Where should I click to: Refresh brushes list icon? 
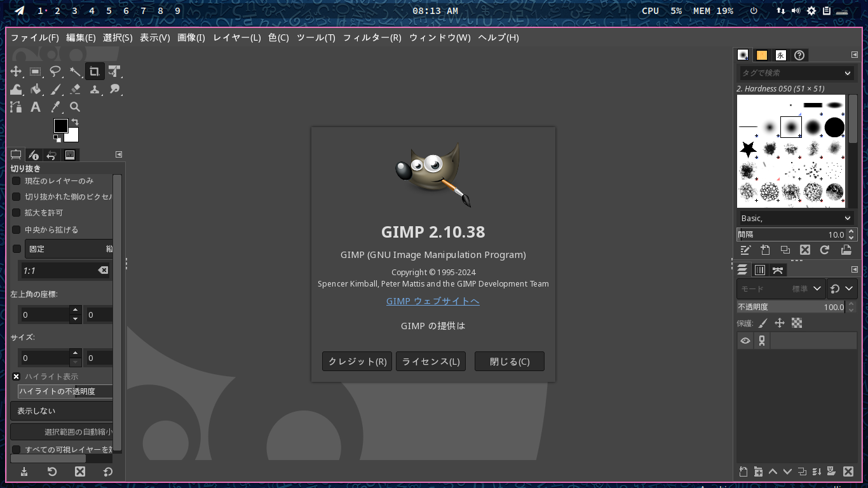825,250
